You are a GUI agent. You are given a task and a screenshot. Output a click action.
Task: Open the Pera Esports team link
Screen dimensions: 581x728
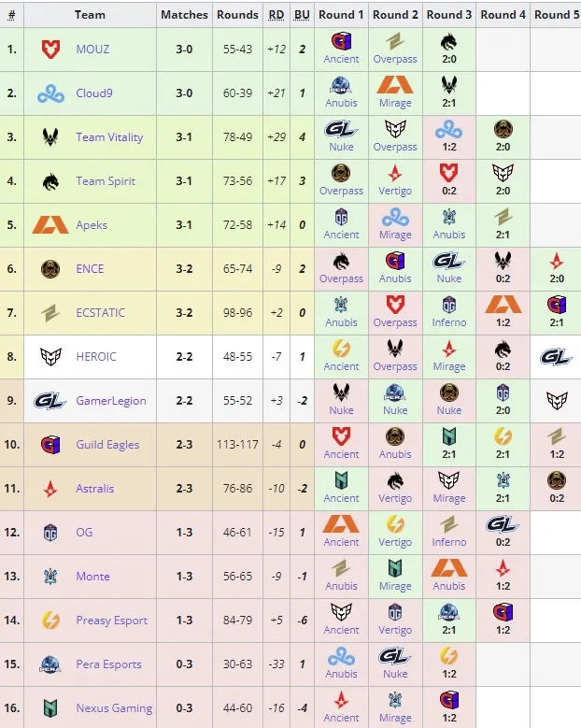click(108, 664)
